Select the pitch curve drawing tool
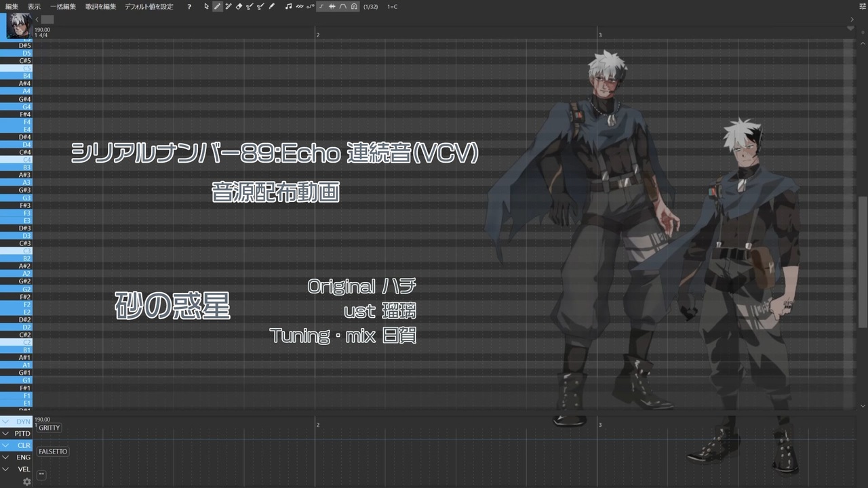868x488 pixels. (250, 6)
